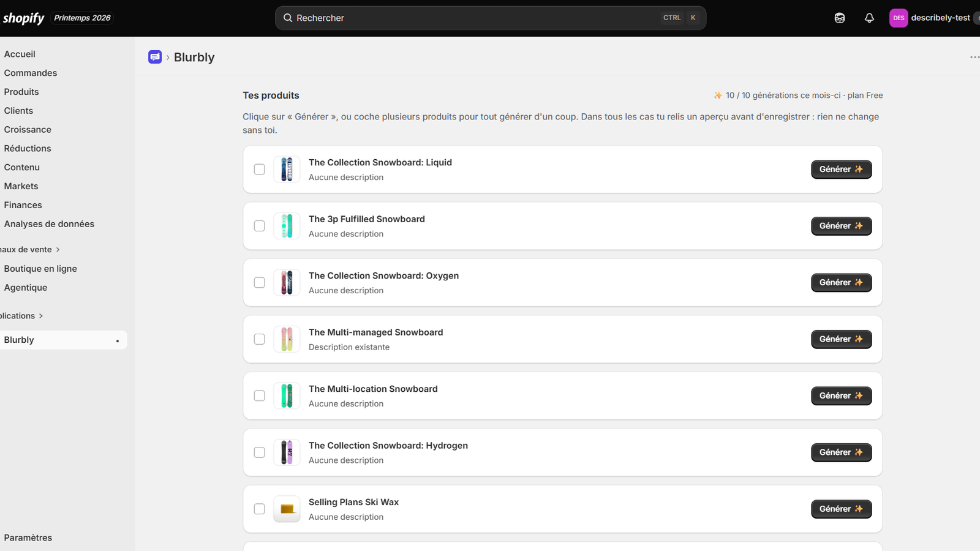The height and width of the screenshot is (551, 980).
Task: Open Markets in the sidebar
Action: click(21, 186)
